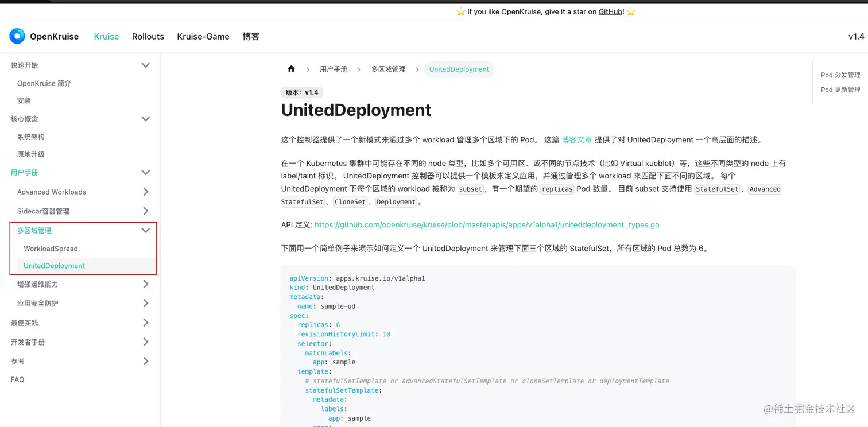The height and width of the screenshot is (427, 868).
Task: Click the OpenKruise brand text
Action: tap(55, 36)
